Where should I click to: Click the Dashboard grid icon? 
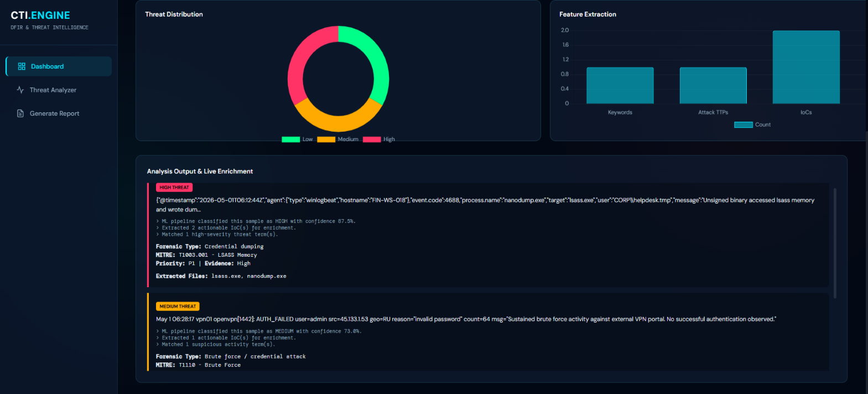[x=22, y=66]
